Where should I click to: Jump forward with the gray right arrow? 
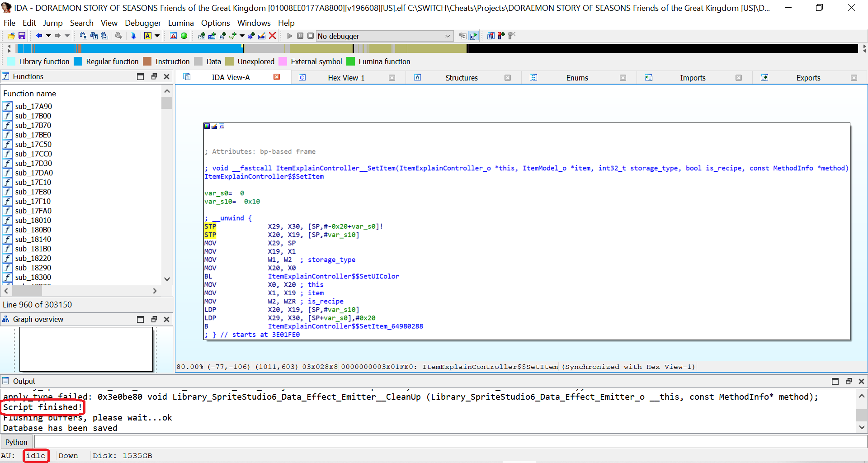click(x=58, y=36)
